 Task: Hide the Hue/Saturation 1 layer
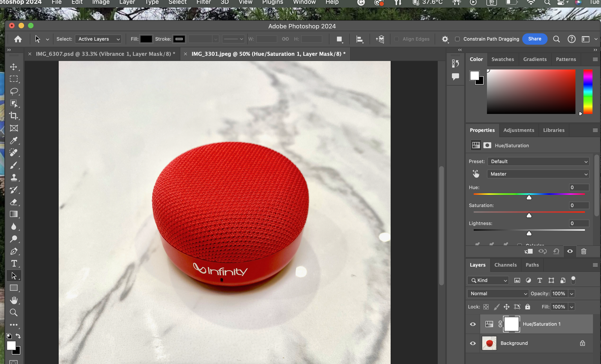click(x=473, y=324)
